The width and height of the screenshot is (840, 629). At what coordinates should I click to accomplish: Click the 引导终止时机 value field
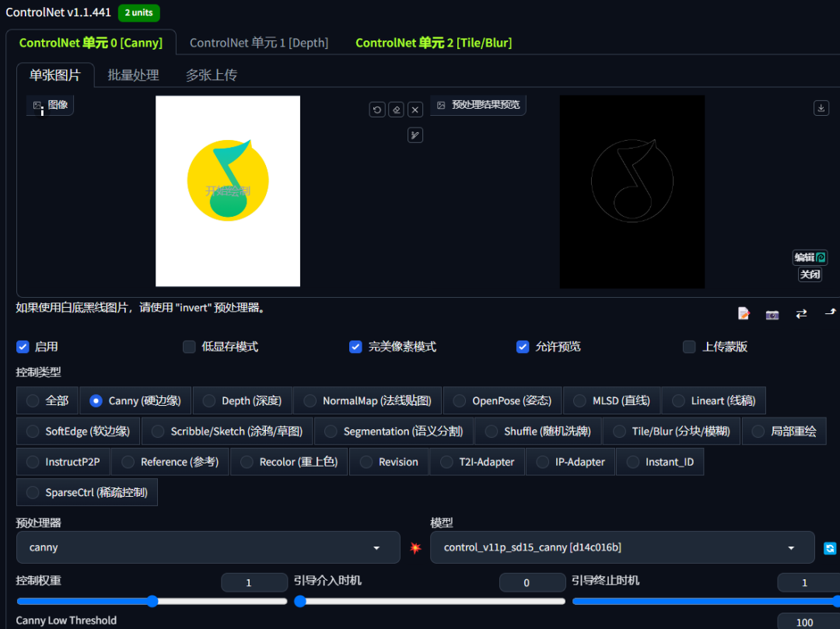coord(809,582)
